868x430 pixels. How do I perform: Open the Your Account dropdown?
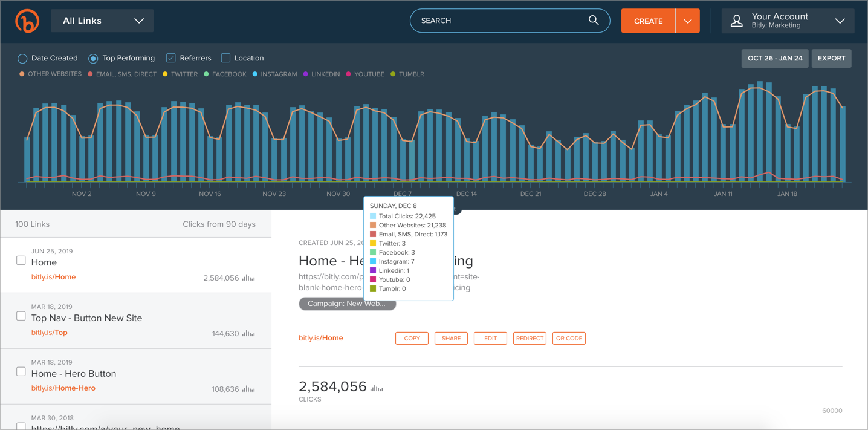tap(840, 20)
